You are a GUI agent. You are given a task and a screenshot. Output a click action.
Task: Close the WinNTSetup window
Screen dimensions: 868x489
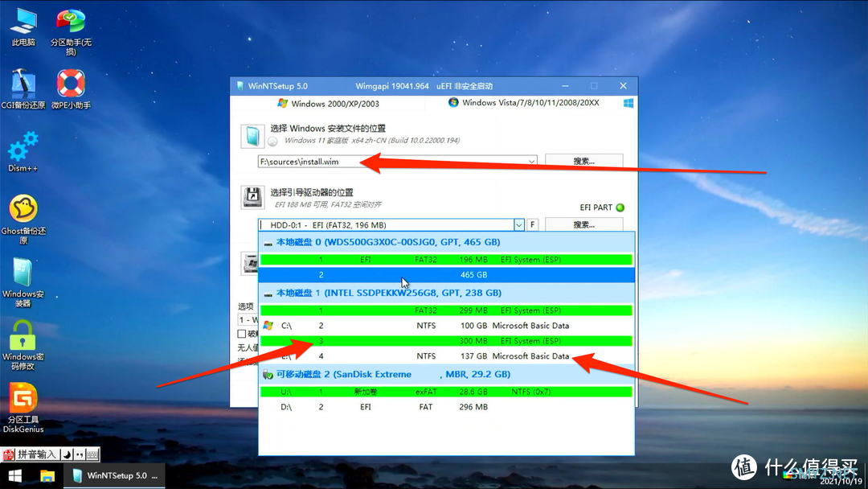[x=624, y=86]
